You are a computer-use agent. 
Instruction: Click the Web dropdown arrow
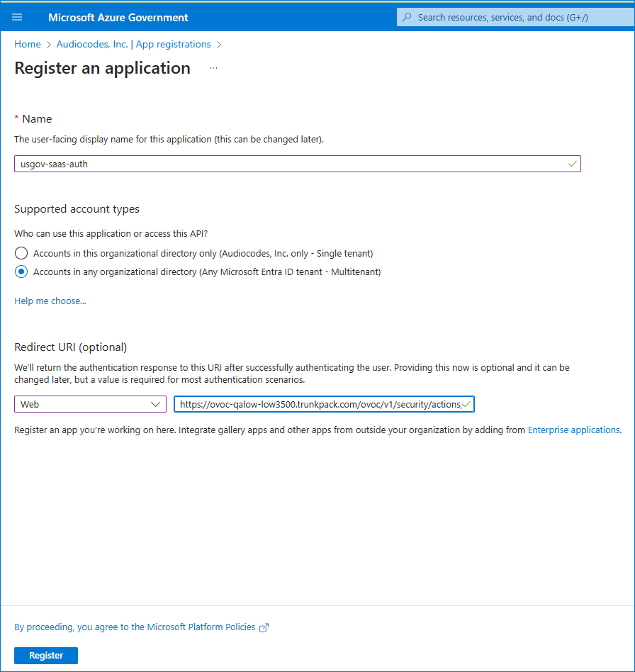click(x=155, y=404)
